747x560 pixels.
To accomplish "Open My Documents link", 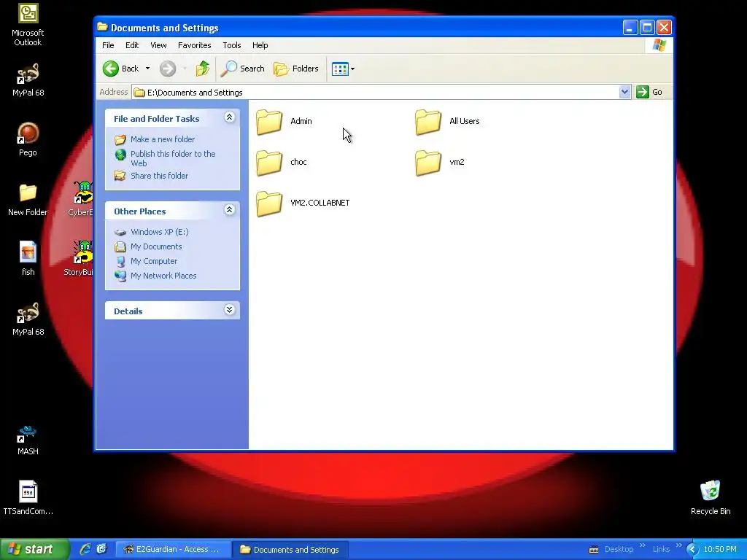I will click(x=156, y=246).
